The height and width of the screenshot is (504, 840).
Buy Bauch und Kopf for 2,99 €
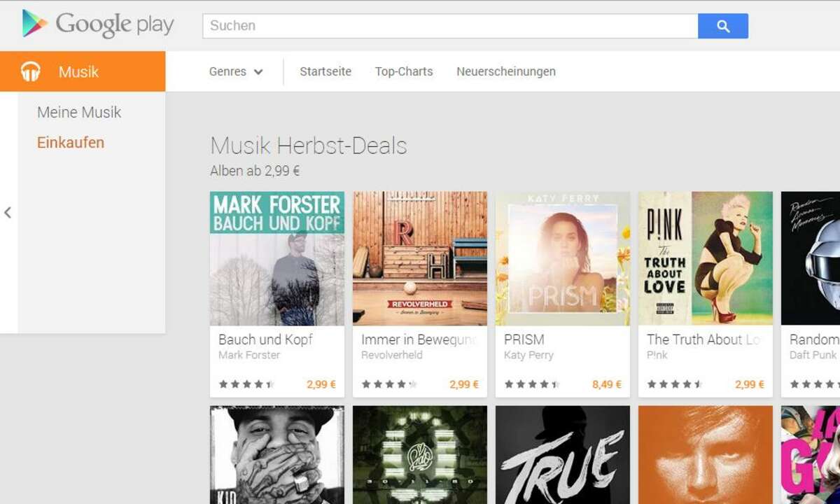pyautogui.click(x=321, y=384)
